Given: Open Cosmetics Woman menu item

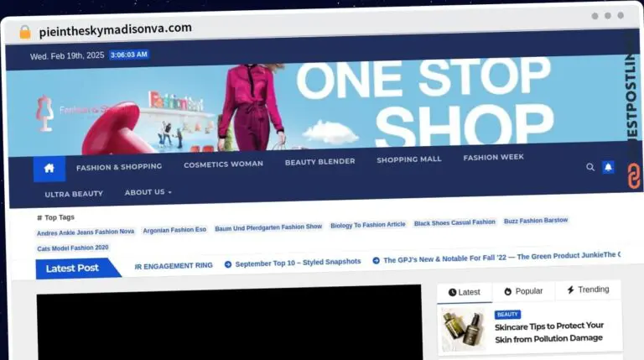Looking at the screenshot, I should (x=223, y=164).
